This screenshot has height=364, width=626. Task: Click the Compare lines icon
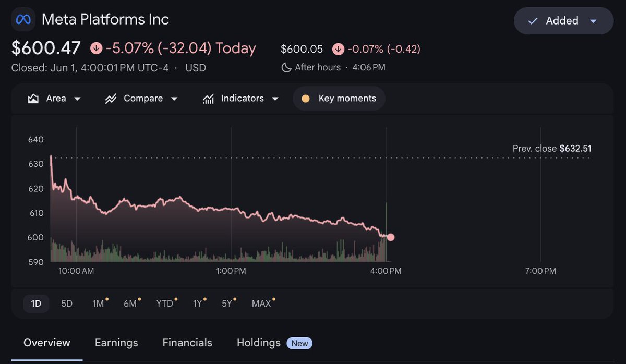[111, 99]
